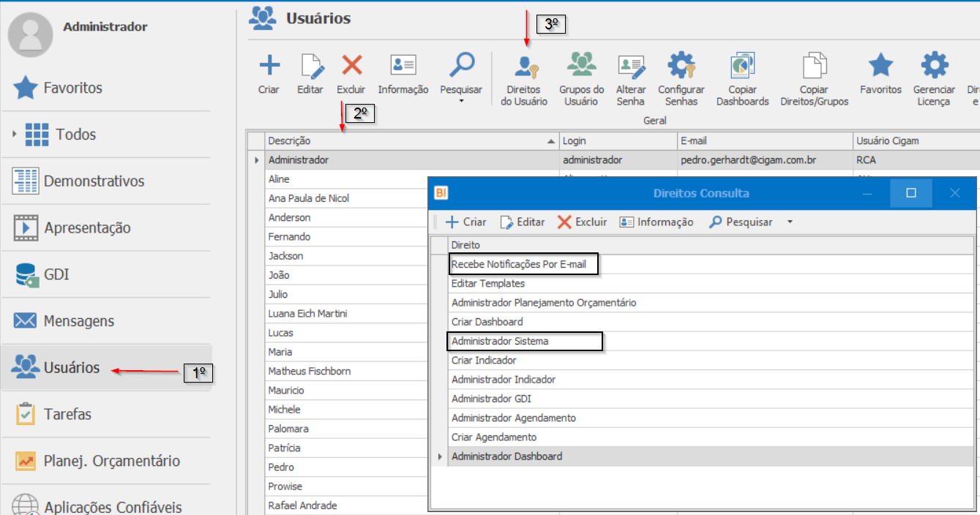980x515 pixels.
Task: Click the Administrador profile avatar
Action: click(30, 34)
